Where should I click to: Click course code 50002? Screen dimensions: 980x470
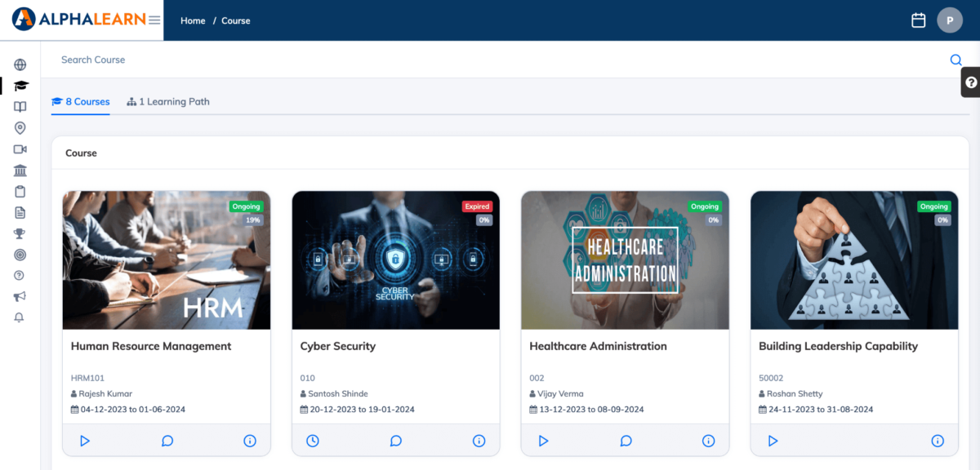point(771,378)
